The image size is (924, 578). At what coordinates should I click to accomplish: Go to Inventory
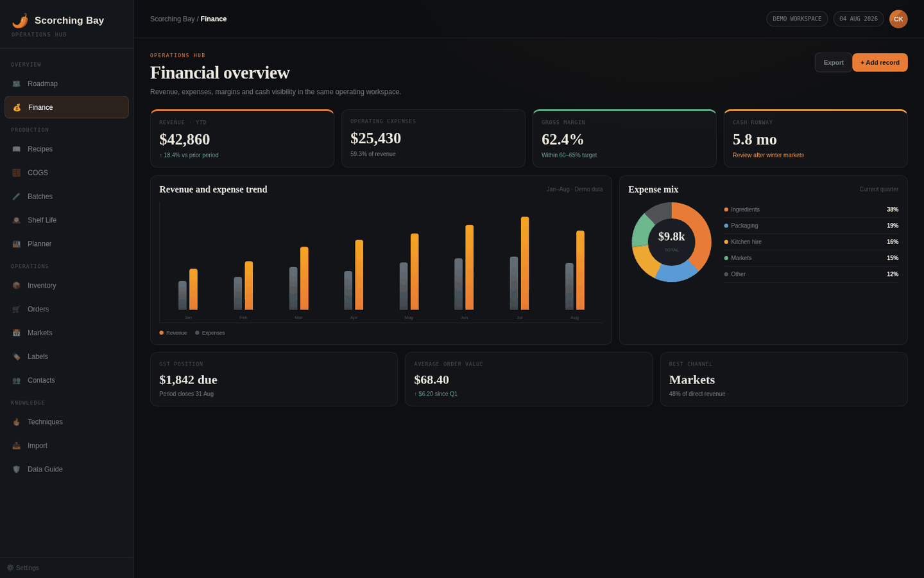pos(67,286)
